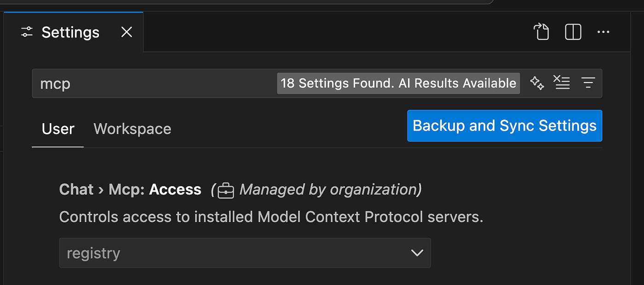Click the Chat Mcp Access setting title
The image size is (644, 285).
coord(130,189)
